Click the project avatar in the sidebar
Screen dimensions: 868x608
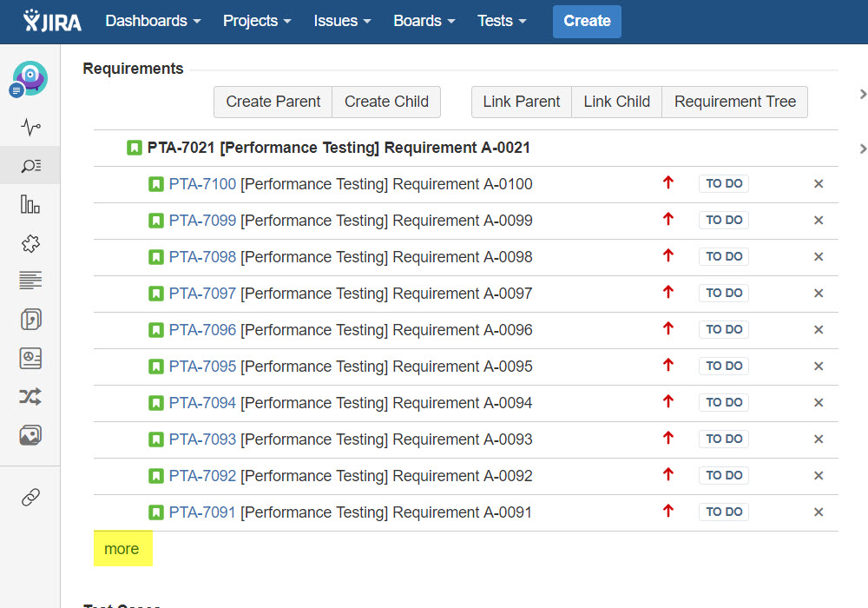(x=30, y=79)
